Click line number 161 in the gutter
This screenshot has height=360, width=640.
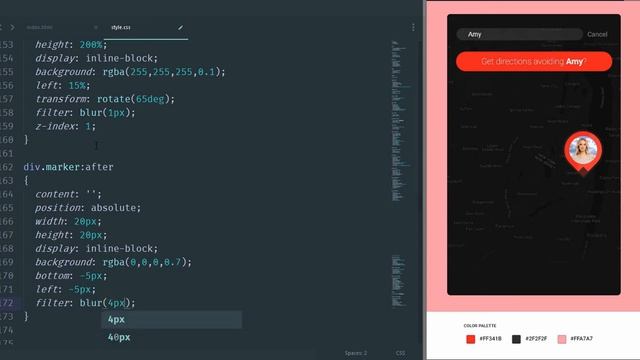point(7,153)
